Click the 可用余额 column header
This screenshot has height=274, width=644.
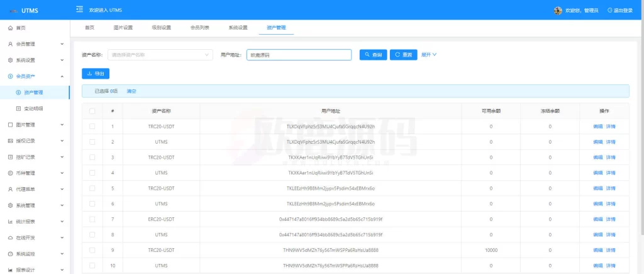[x=491, y=111]
